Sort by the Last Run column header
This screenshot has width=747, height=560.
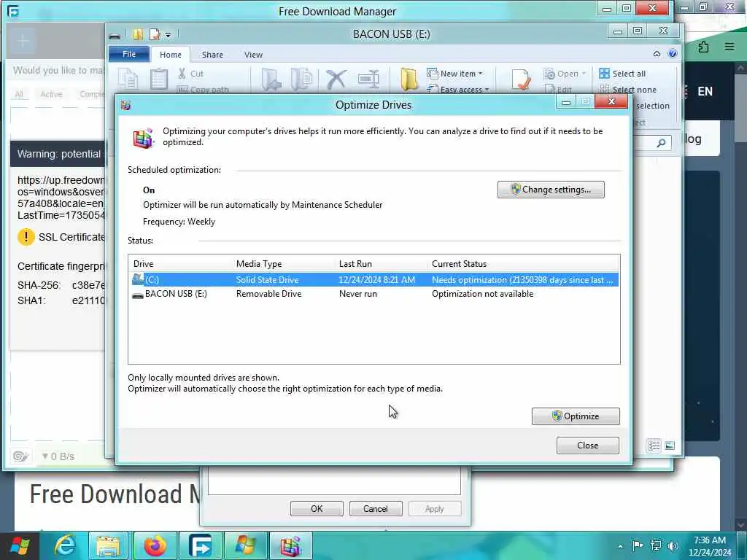click(x=355, y=264)
